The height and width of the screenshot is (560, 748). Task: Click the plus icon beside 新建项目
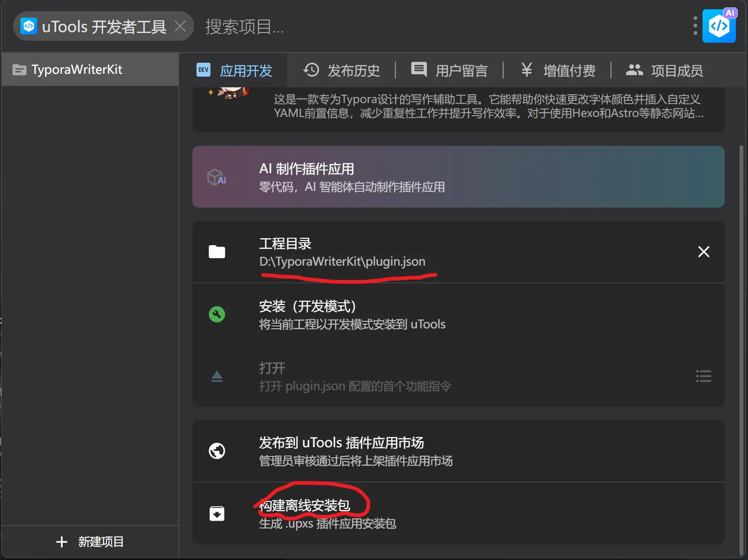point(62,542)
